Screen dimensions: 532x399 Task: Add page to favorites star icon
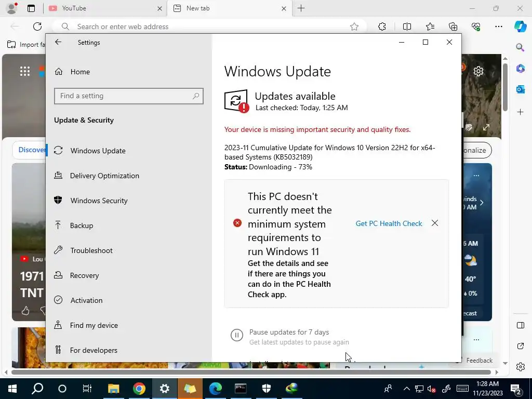pos(354,26)
